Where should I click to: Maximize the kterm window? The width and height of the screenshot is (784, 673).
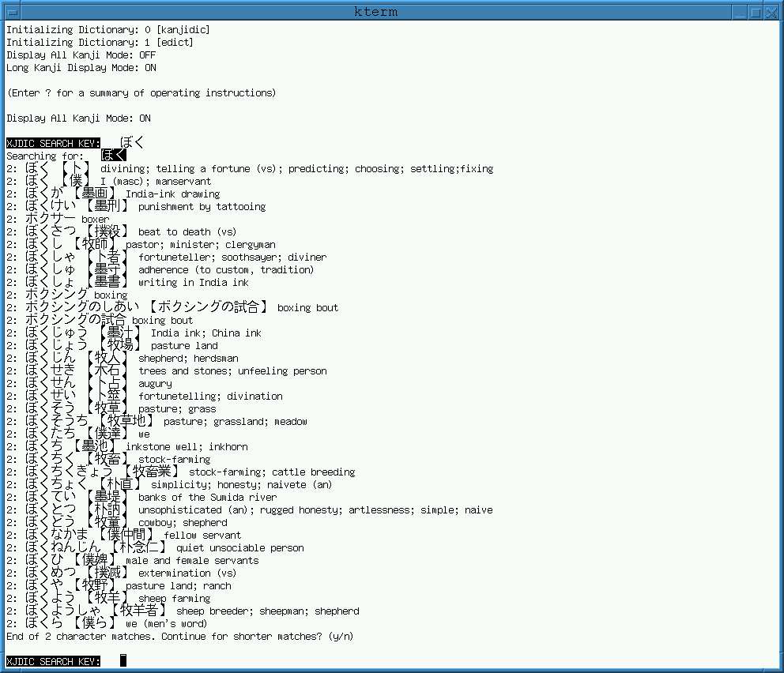[x=756, y=11]
